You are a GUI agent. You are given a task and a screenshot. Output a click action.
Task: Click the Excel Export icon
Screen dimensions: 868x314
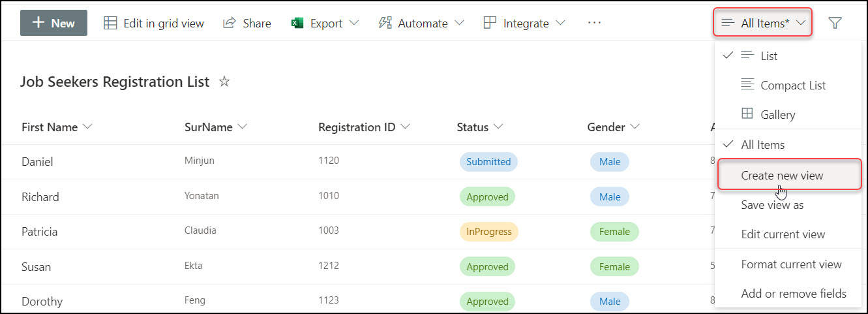[x=297, y=23]
